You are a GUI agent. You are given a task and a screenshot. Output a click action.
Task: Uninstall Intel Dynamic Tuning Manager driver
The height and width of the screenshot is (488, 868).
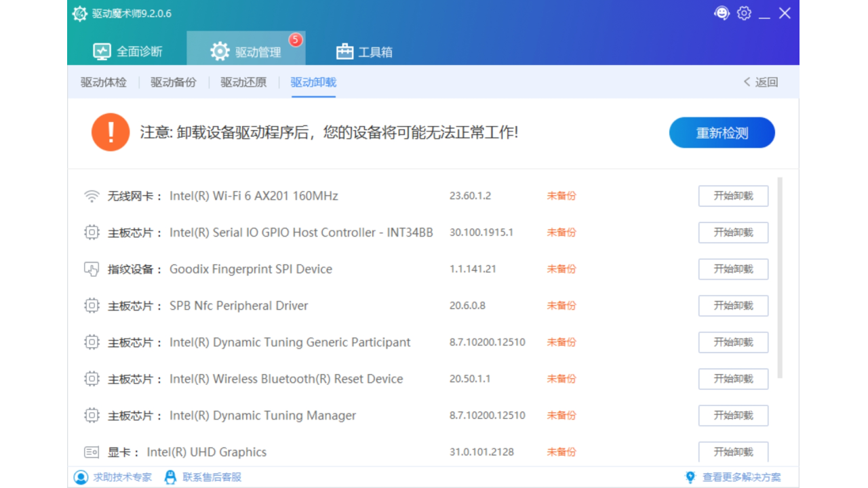tap(734, 415)
